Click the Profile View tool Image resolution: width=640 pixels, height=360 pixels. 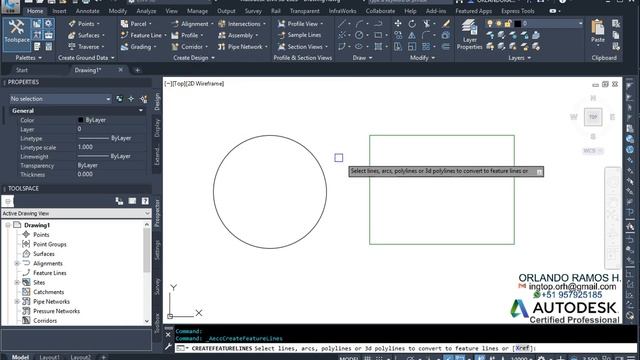[300, 24]
